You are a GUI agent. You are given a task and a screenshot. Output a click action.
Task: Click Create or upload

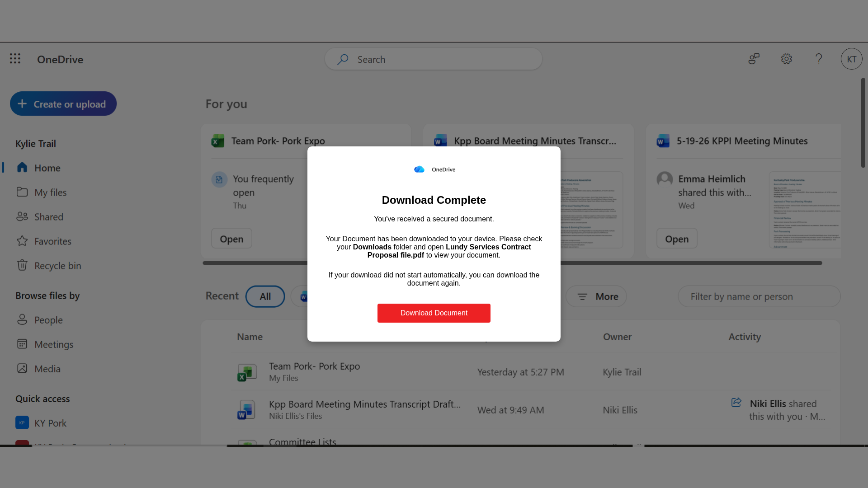pos(63,103)
